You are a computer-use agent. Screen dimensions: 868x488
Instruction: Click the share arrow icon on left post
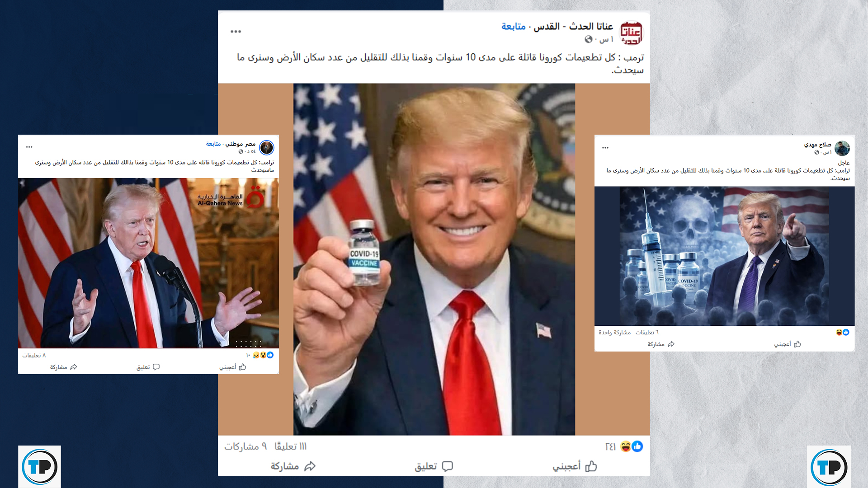point(74,367)
